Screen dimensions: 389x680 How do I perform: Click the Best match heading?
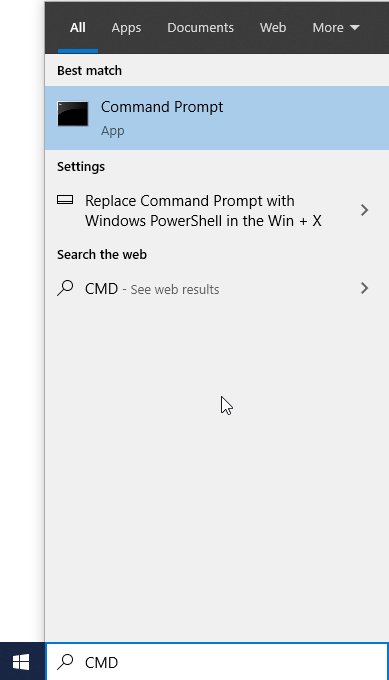pos(89,71)
